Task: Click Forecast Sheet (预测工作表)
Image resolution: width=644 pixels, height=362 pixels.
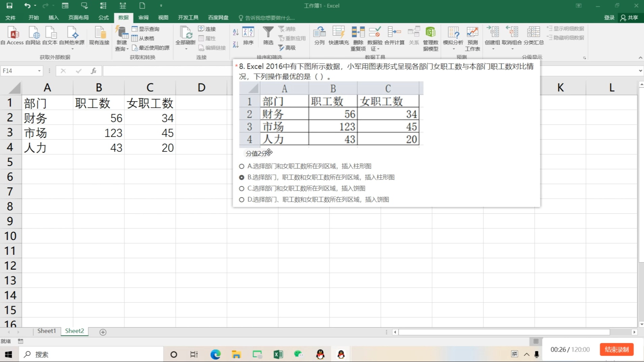Action: pyautogui.click(x=472, y=38)
